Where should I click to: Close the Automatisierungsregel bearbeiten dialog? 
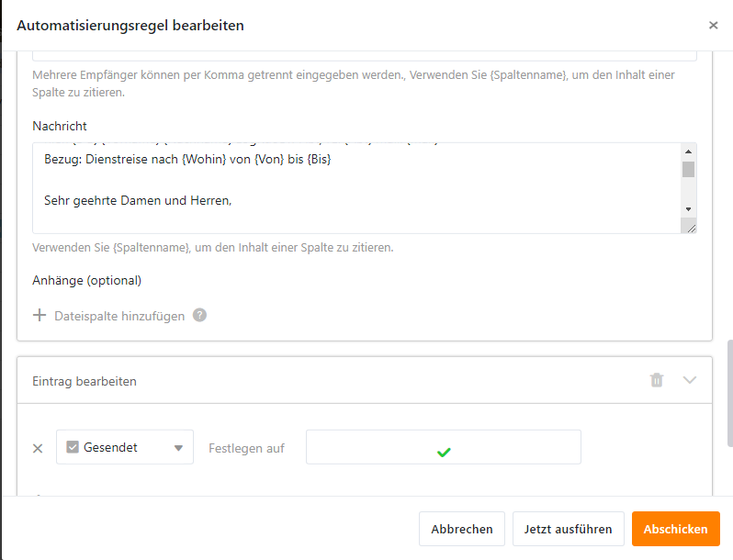713,25
